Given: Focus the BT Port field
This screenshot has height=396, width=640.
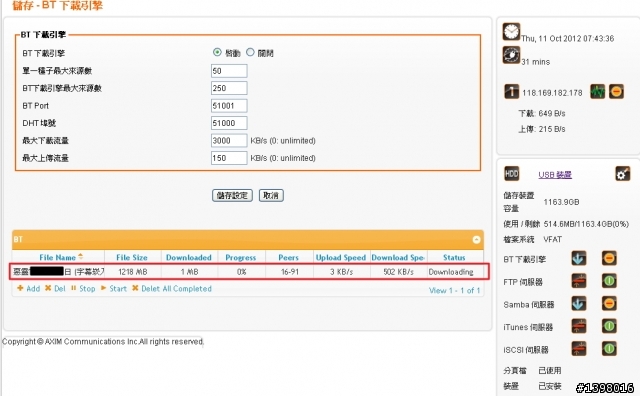Looking at the screenshot, I should [x=229, y=106].
